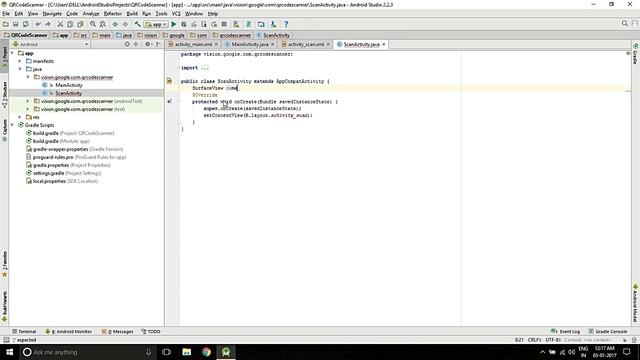This screenshot has width=640, height=360.
Task: Collapse the main vision.google.com.qrcodescanner package
Action: (28, 77)
